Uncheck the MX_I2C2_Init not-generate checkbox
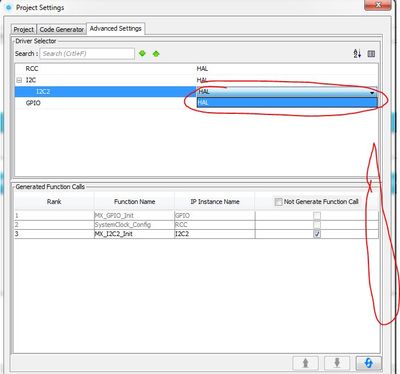The width and height of the screenshot is (400, 374). 317,234
